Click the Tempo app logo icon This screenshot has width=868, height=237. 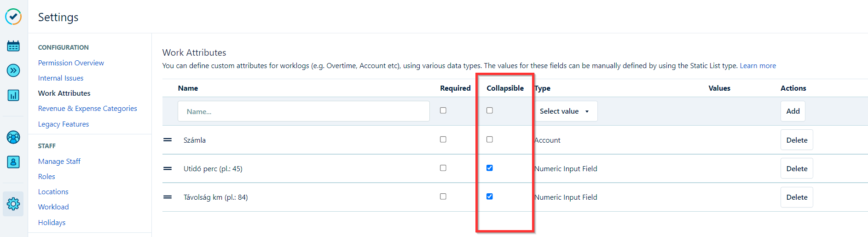pos(13,17)
